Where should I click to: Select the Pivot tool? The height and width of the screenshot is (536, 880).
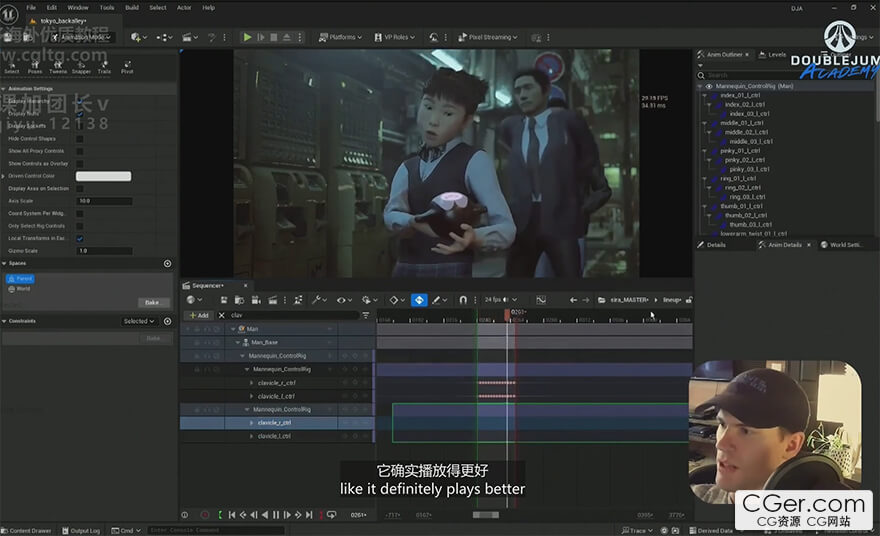point(127,66)
